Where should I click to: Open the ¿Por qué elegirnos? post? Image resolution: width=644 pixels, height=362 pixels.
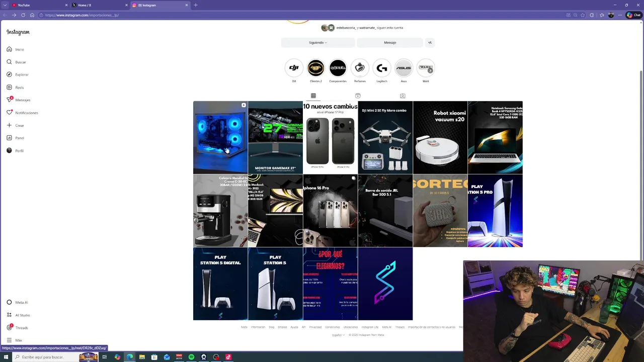(330, 284)
